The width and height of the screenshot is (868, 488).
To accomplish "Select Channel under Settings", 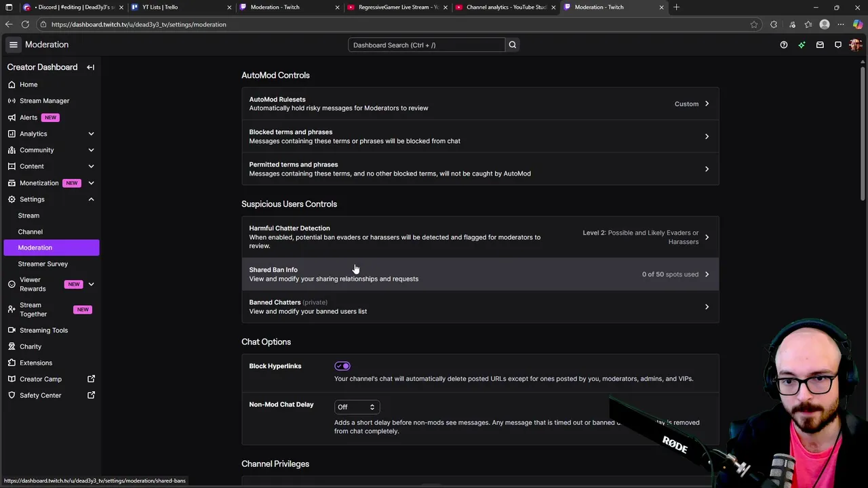I will point(31,232).
